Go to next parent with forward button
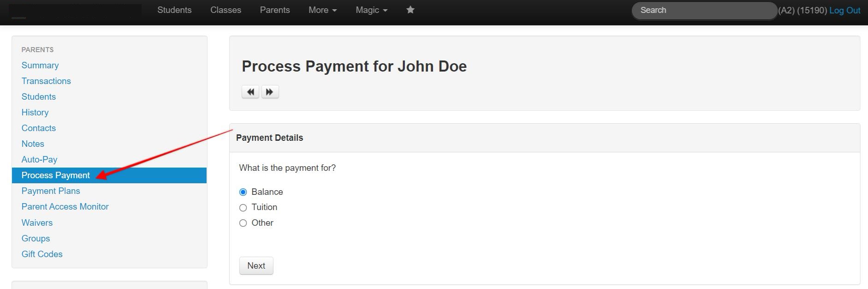The width and height of the screenshot is (868, 289). pos(270,92)
